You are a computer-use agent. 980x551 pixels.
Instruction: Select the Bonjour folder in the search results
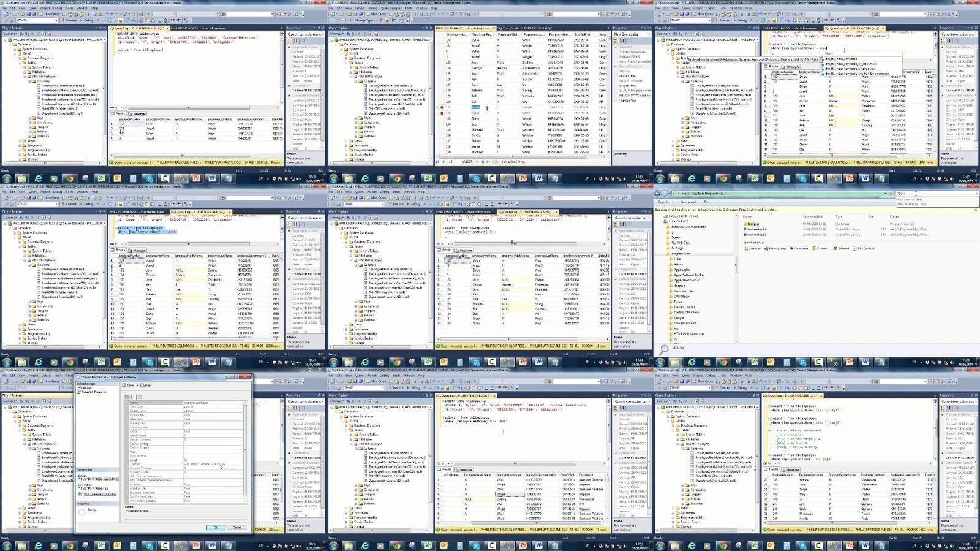753,224
